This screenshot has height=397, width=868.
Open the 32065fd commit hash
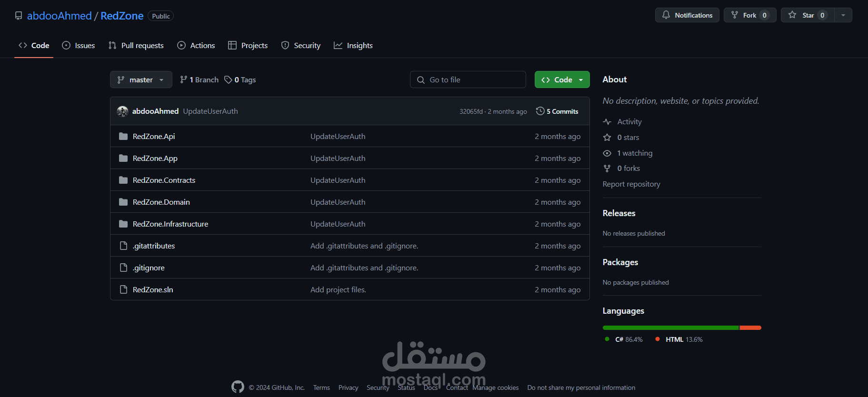pyautogui.click(x=471, y=111)
